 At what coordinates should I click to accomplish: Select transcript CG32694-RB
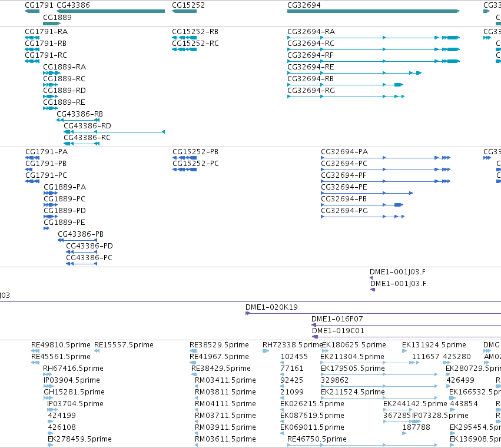pos(311,79)
